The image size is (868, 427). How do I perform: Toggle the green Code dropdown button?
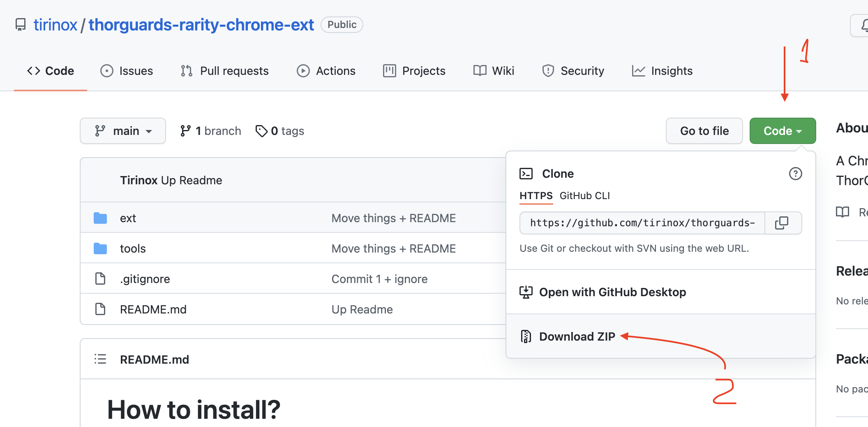pos(783,131)
